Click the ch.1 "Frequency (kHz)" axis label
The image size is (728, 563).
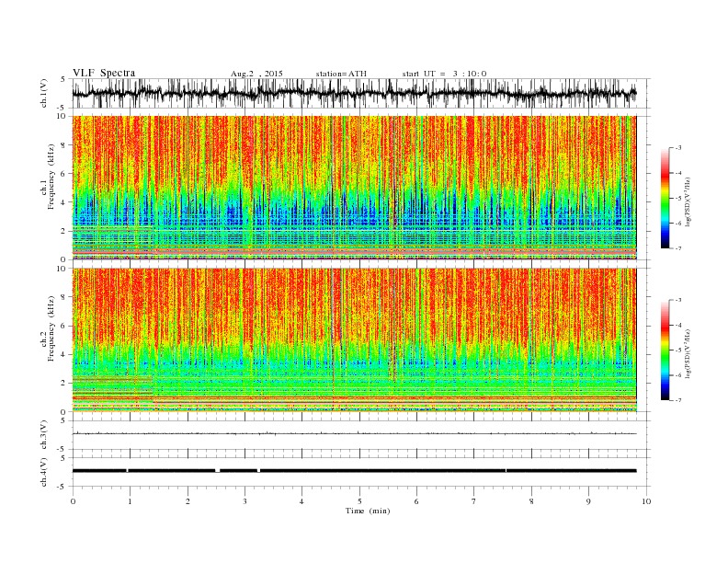coord(51,177)
